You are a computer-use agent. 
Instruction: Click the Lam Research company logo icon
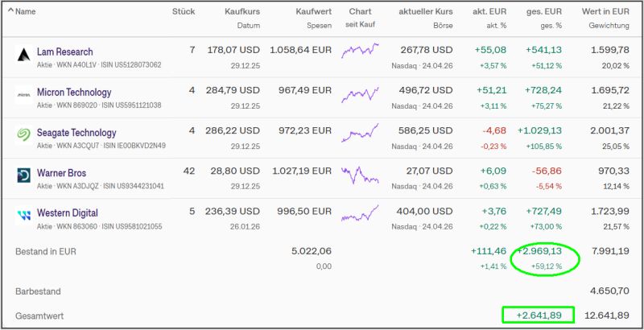click(23, 56)
